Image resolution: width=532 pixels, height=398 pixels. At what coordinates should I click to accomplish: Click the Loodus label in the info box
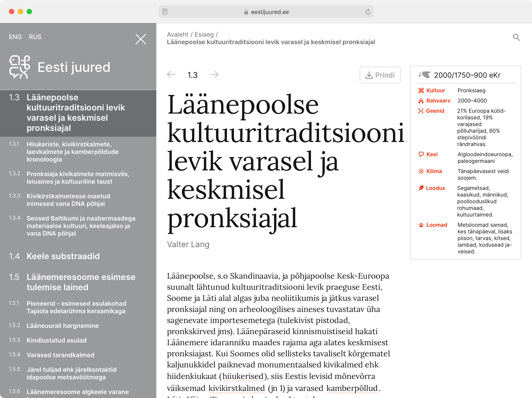[x=435, y=188]
